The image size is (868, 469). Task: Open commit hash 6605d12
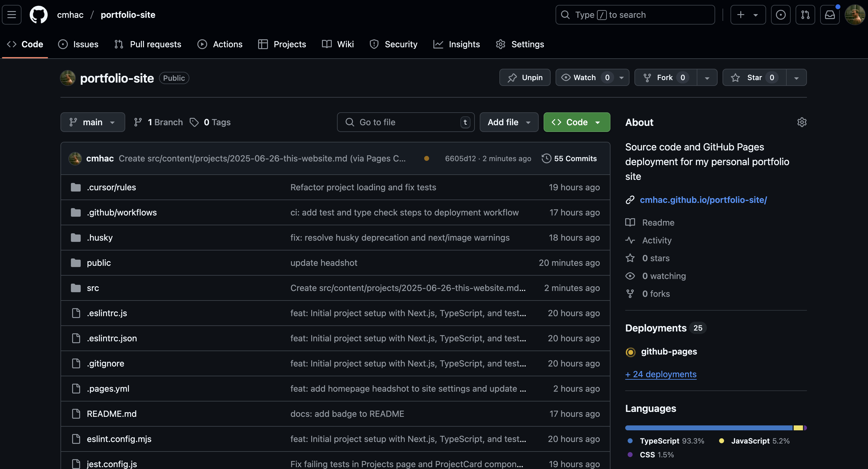pos(460,158)
